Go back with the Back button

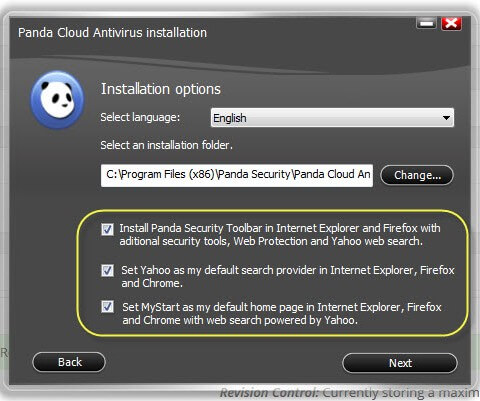[69, 362]
